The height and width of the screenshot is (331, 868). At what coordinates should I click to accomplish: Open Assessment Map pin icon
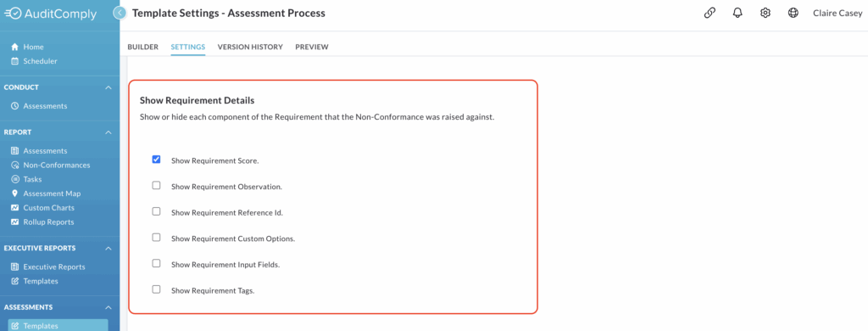(x=15, y=194)
